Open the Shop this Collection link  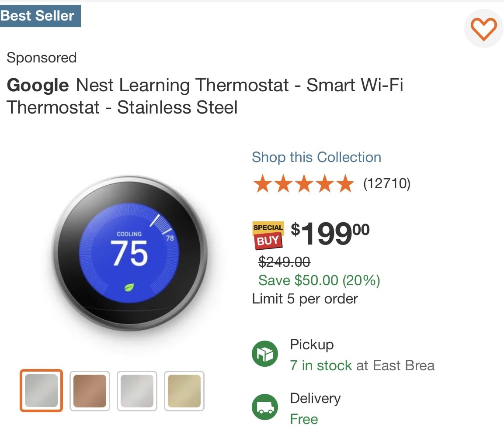pos(316,157)
